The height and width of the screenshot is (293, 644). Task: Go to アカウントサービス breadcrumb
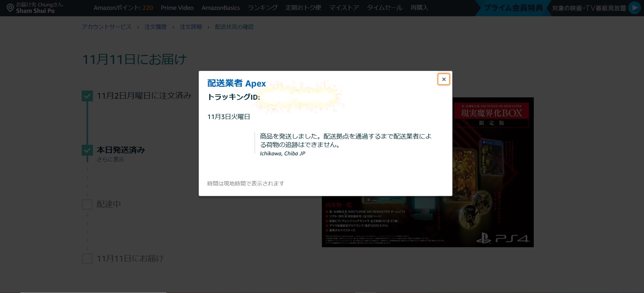[106, 27]
